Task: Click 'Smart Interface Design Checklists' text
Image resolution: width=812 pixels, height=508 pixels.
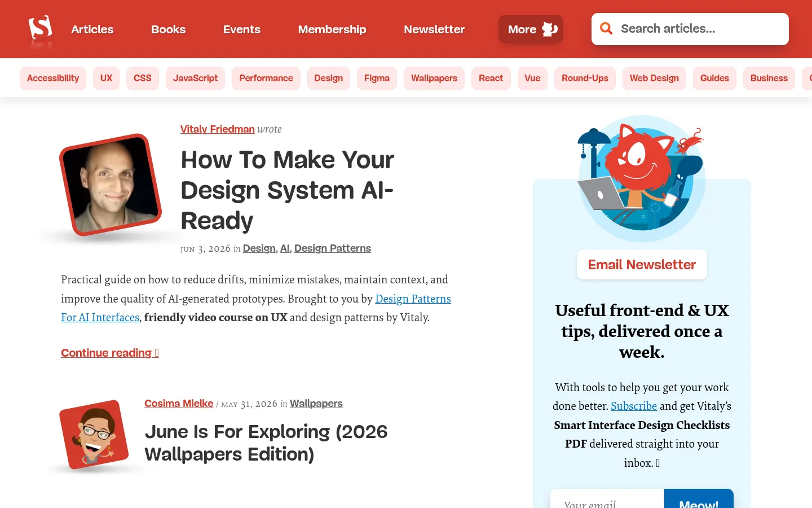Action: [x=642, y=425]
